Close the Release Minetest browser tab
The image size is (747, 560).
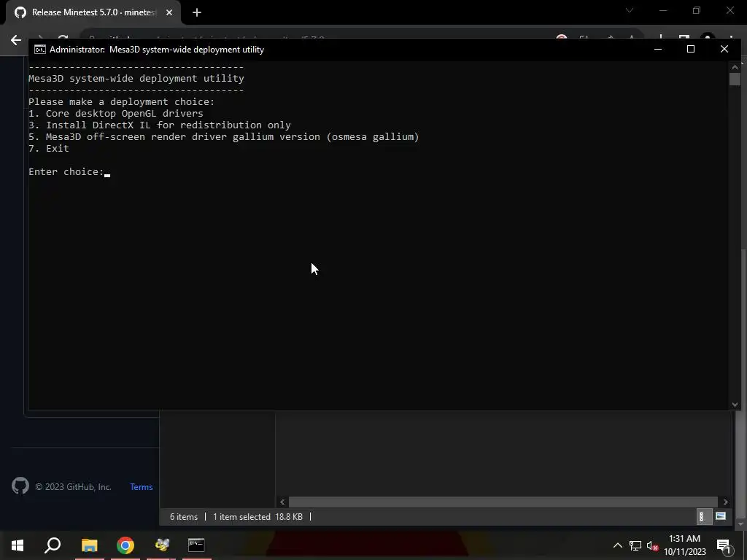169,12
